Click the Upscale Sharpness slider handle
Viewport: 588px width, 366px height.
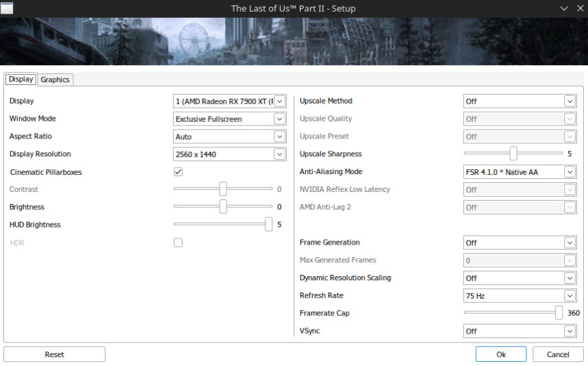point(513,153)
